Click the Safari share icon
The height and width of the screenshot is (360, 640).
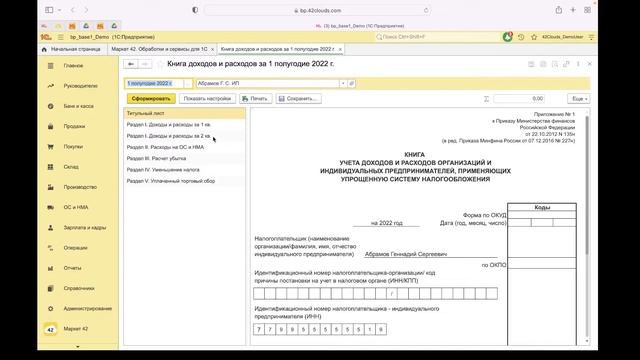pyautogui.click(x=558, y=10)
